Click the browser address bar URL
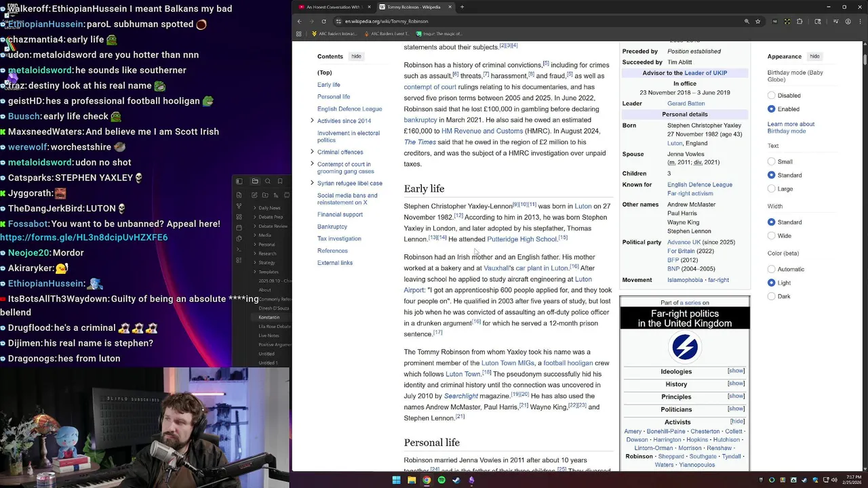This screenshot has width=868, height=488. (x=387, y=22)
